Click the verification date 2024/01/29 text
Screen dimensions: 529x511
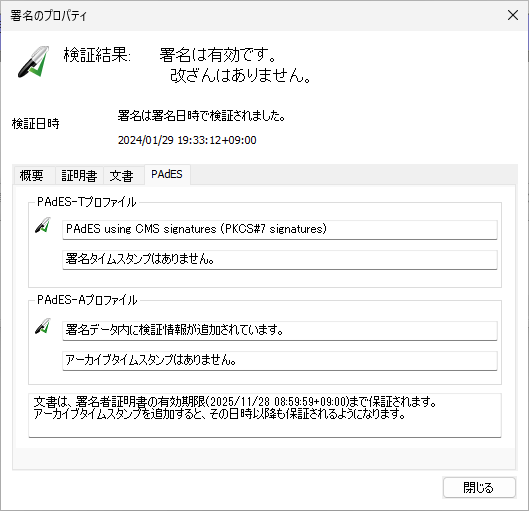[x=187, y=140]
